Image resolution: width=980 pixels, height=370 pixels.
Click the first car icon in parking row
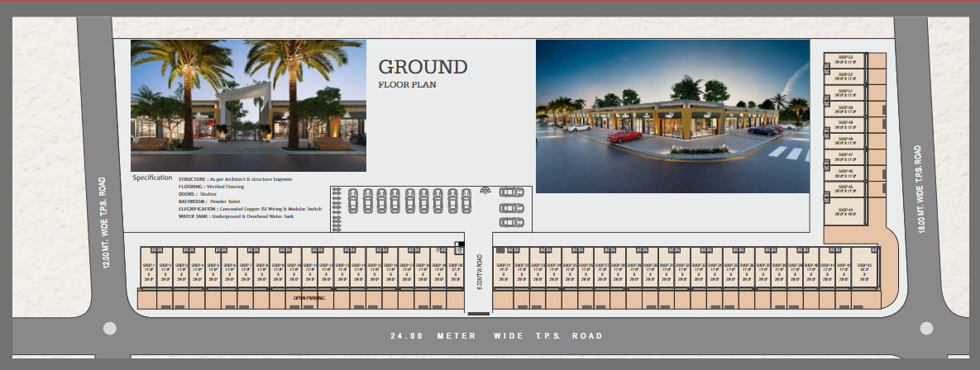352,200
